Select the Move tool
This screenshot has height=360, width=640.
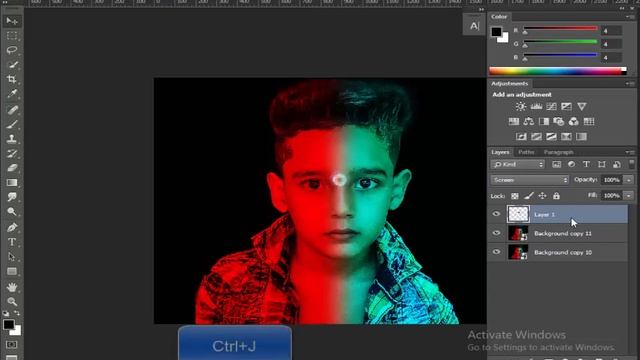point(12,21)
